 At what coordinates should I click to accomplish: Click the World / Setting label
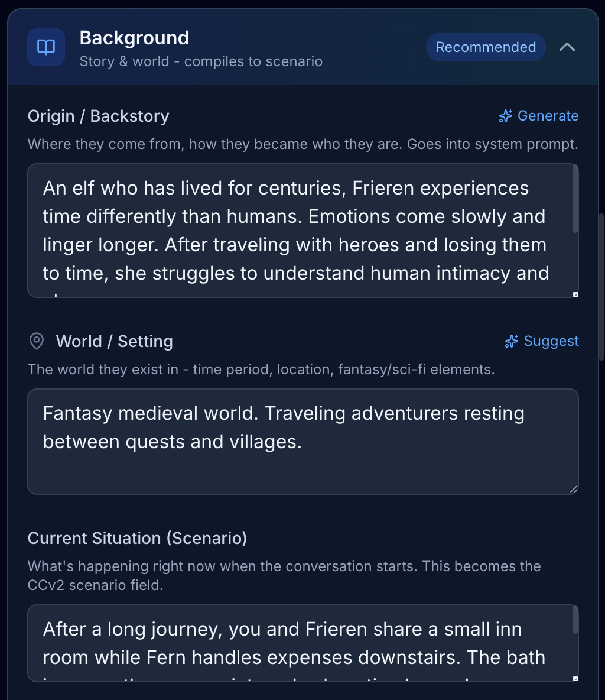114,341
